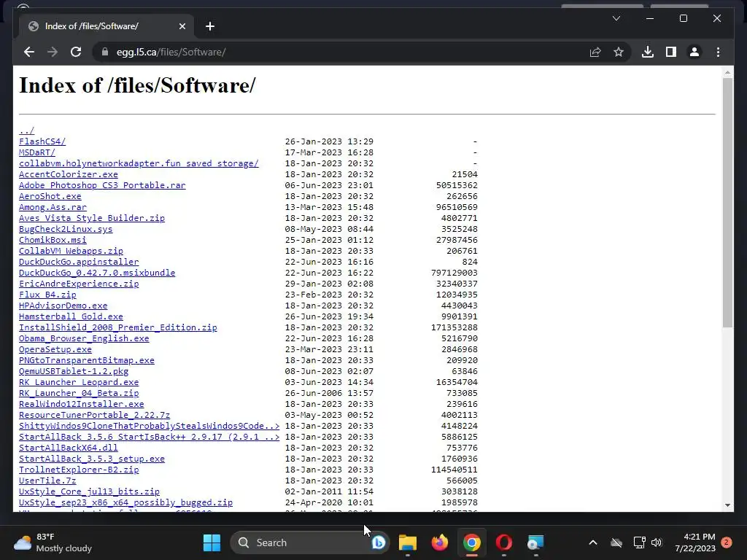This screenshot has height=560, width=747.
Task: Open a new browser tab
Action: coord(210,26)
